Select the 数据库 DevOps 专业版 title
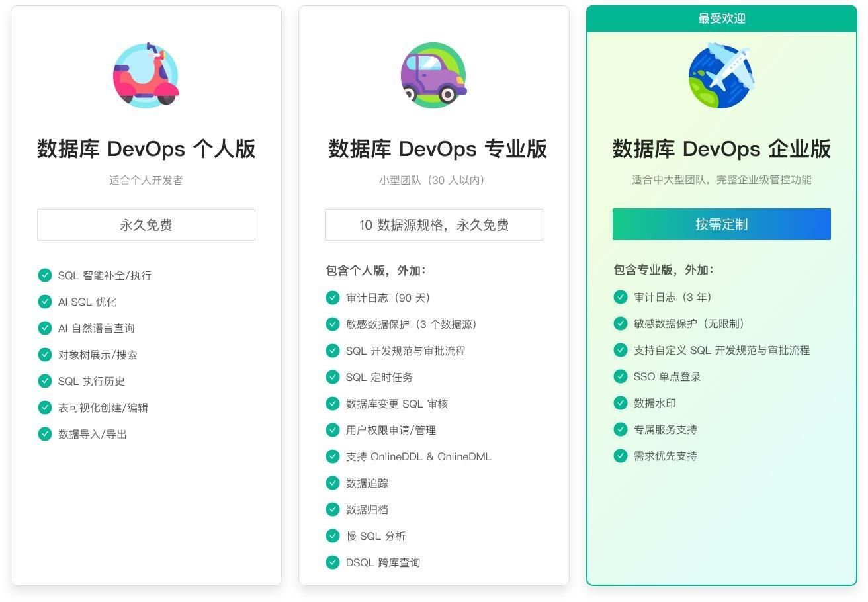Screen dimensions: 868x602 (433, 149)
